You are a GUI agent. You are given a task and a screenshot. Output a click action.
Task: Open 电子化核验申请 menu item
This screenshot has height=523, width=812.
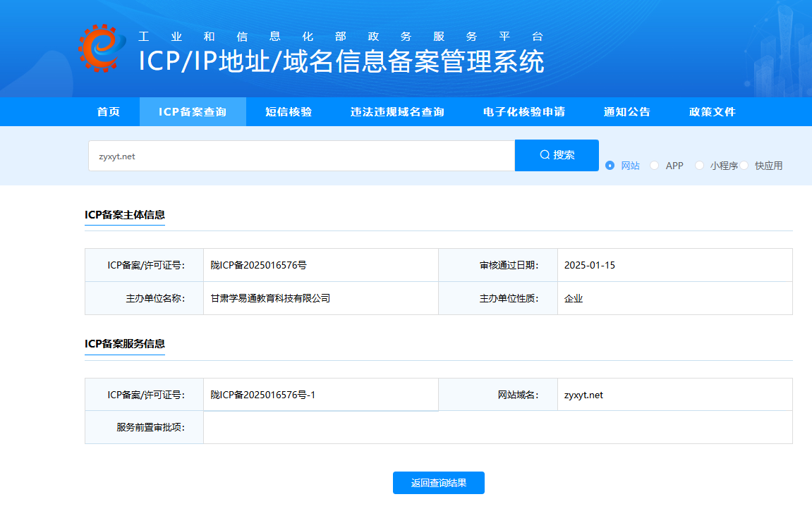(x=523, y=112)
